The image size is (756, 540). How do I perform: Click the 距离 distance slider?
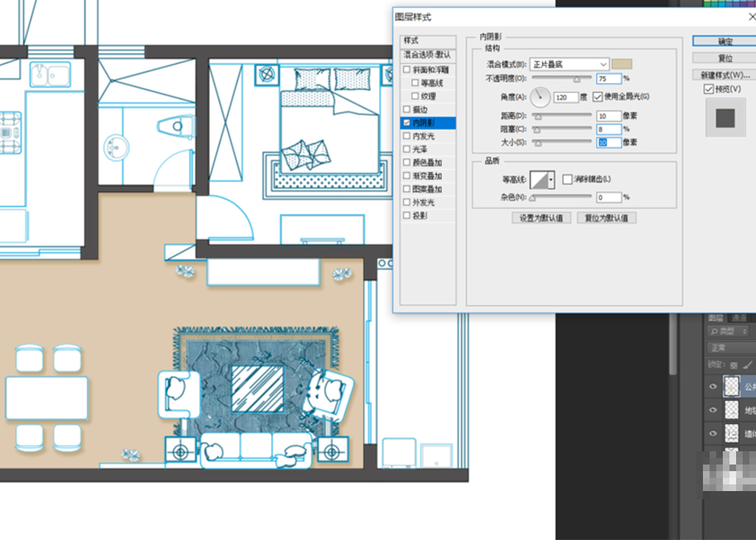(562, 116)
